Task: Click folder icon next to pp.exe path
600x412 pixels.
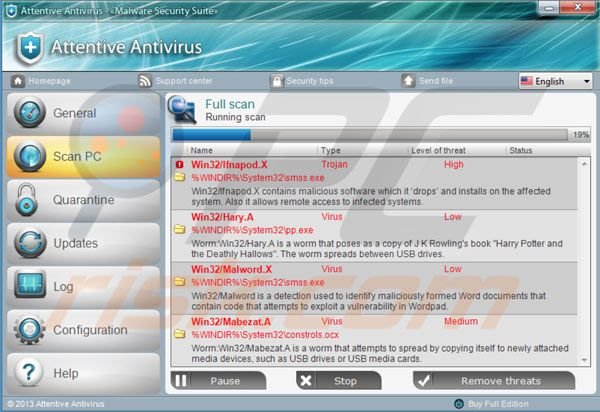Action: click(179, 230)
